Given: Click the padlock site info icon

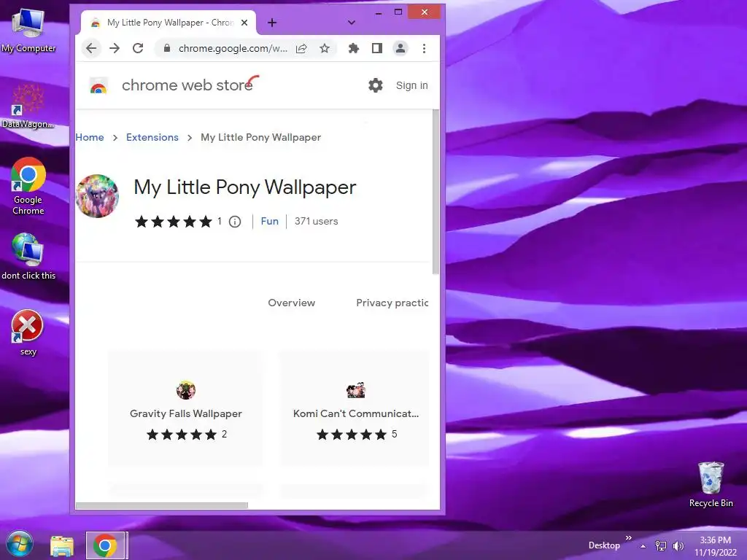Looking at the screenshot, I should pyautogui.click(x=166, y=48).
